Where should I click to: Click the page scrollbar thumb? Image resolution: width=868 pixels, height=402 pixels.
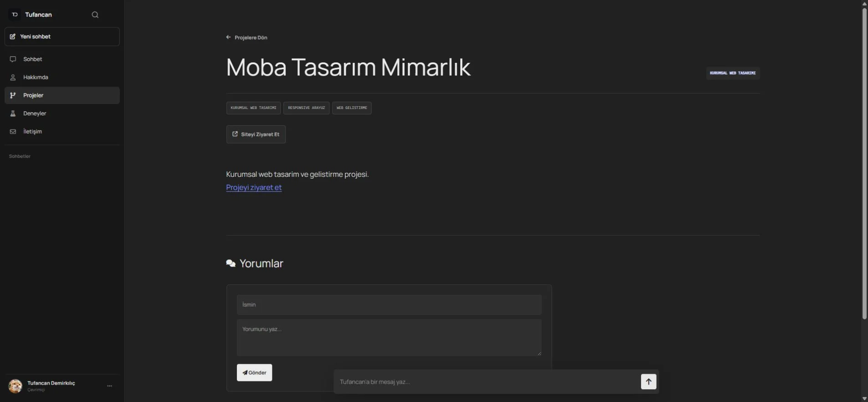pos(864,163)
